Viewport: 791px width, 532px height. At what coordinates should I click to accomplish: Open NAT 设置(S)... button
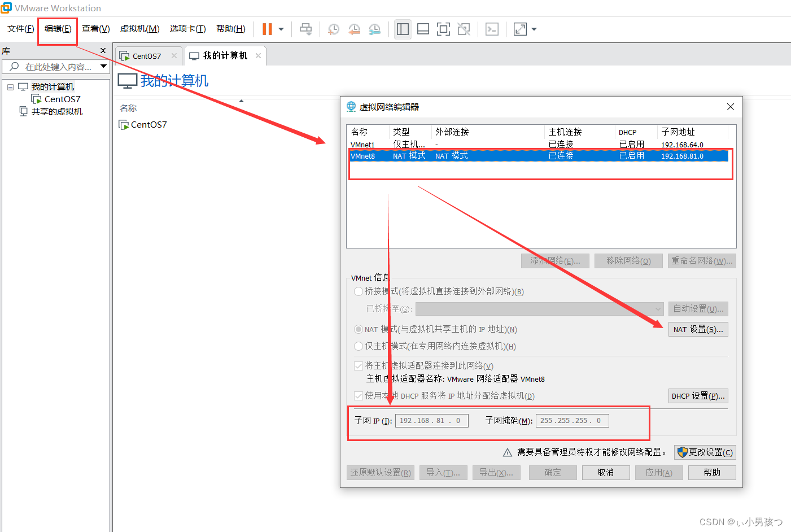pyautogui.click(x=698, y=329)
